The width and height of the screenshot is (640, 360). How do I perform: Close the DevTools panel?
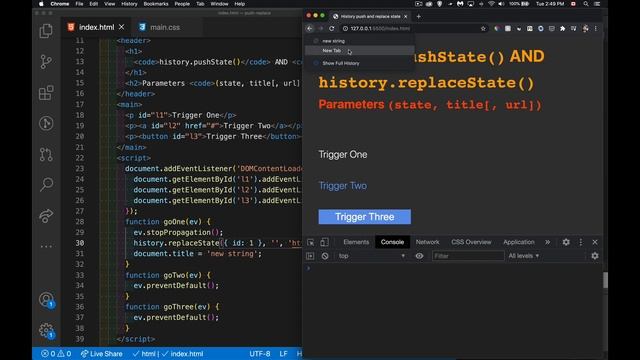click(x=595, y=242)
